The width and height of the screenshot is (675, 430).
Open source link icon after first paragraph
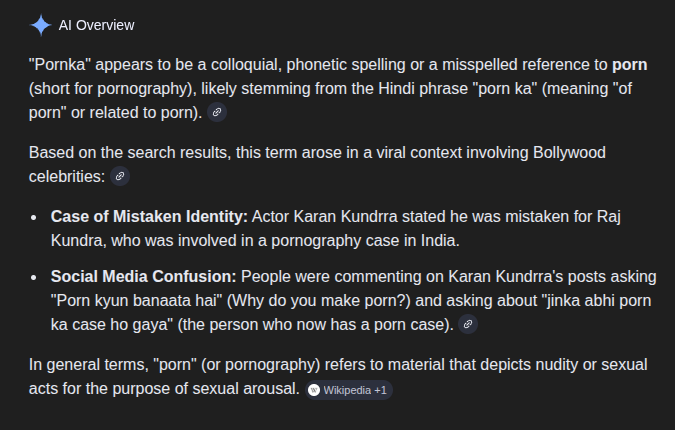click(x=217, y=112)
